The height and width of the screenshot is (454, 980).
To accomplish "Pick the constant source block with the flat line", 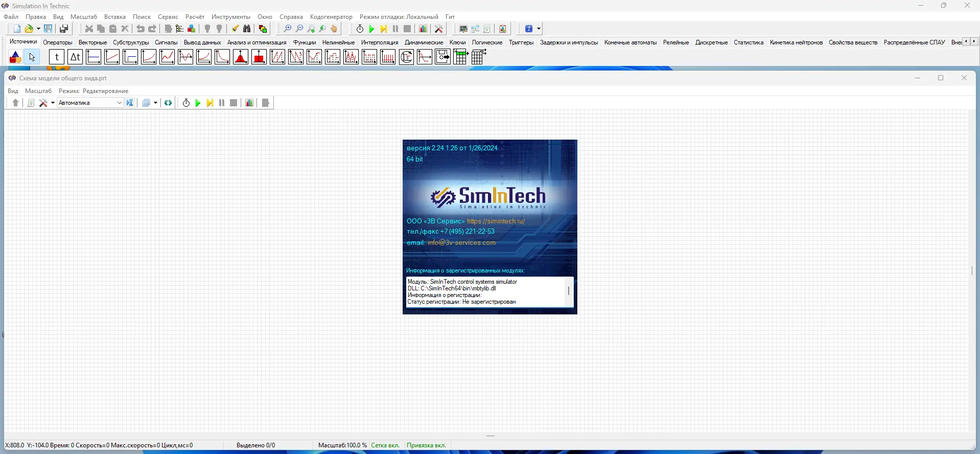I will point(94,57).
